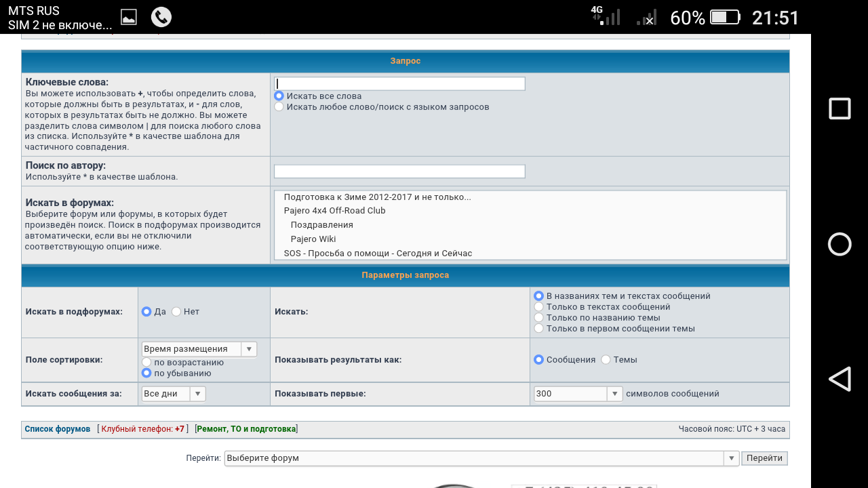Image resolution: width=868 pixels, height=488 pixels.
Task: Click the author search input field
Action: click(399, 171)
